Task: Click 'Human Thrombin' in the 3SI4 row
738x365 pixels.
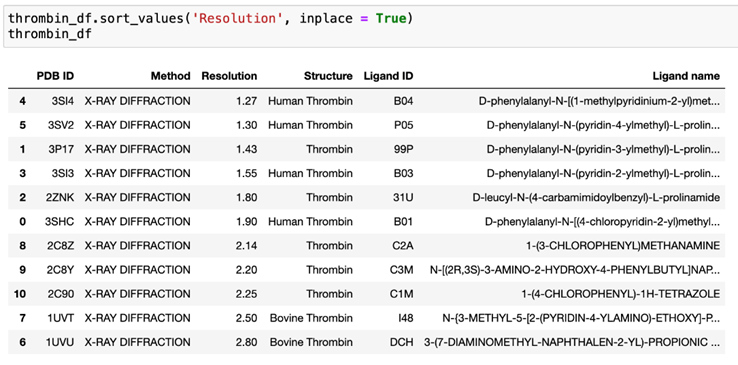Action: 310,101
